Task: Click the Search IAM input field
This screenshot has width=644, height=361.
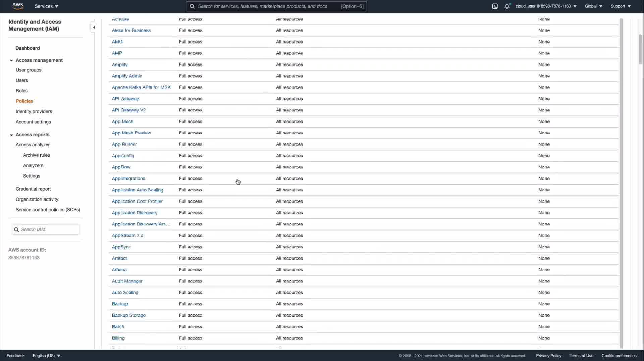Action: point(45,229)
